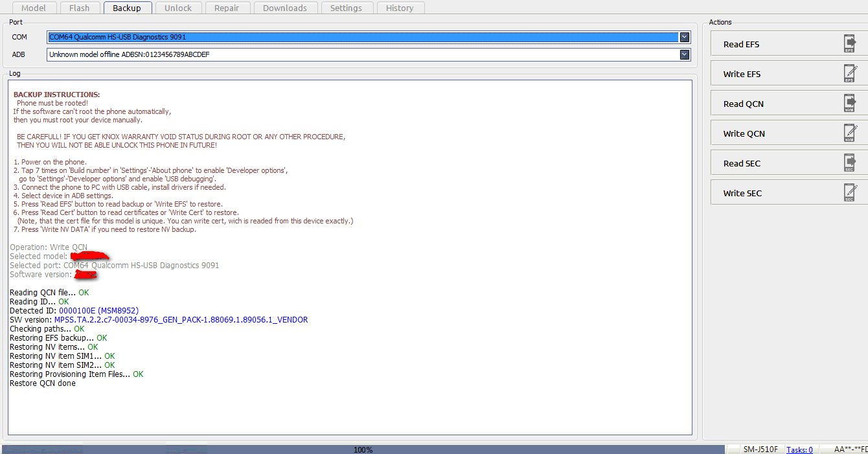Click the 'Selected port: COM64' log line

[x=115, y=266]
